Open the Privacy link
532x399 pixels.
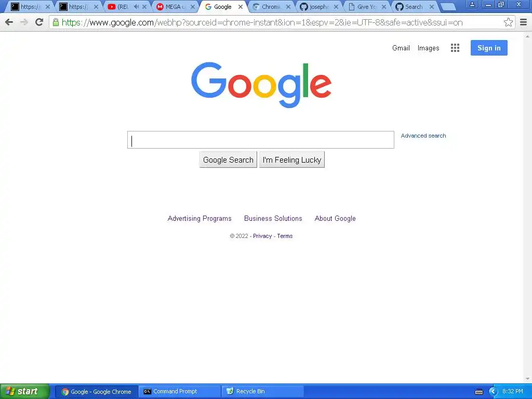pyautogui.click(x=262, y=236)
